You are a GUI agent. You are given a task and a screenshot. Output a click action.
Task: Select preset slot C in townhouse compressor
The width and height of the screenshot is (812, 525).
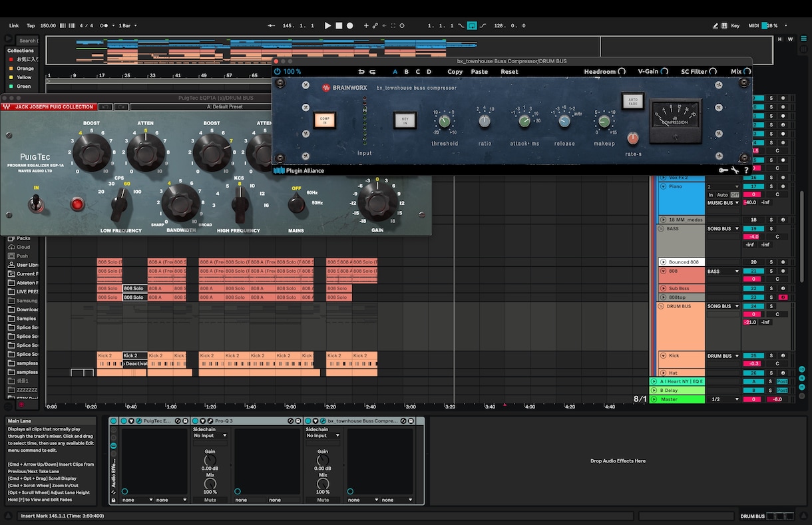(418, 72)
